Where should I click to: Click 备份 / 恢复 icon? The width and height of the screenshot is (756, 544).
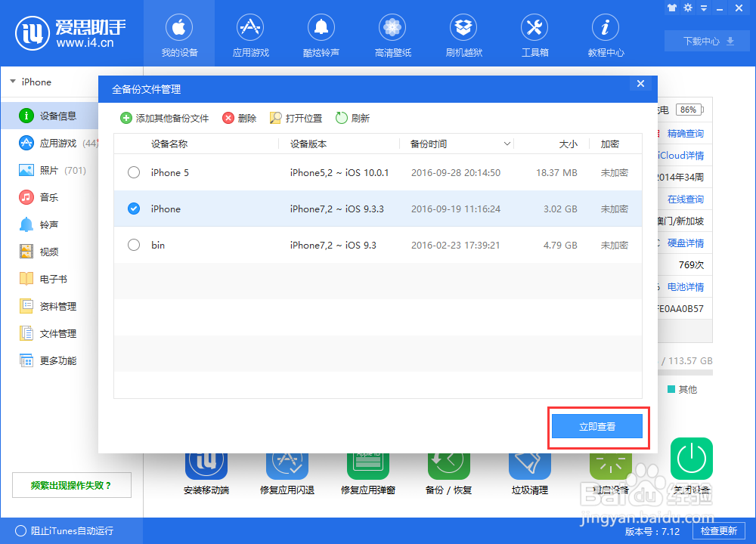pyautogui.click(x=449, y=466)
